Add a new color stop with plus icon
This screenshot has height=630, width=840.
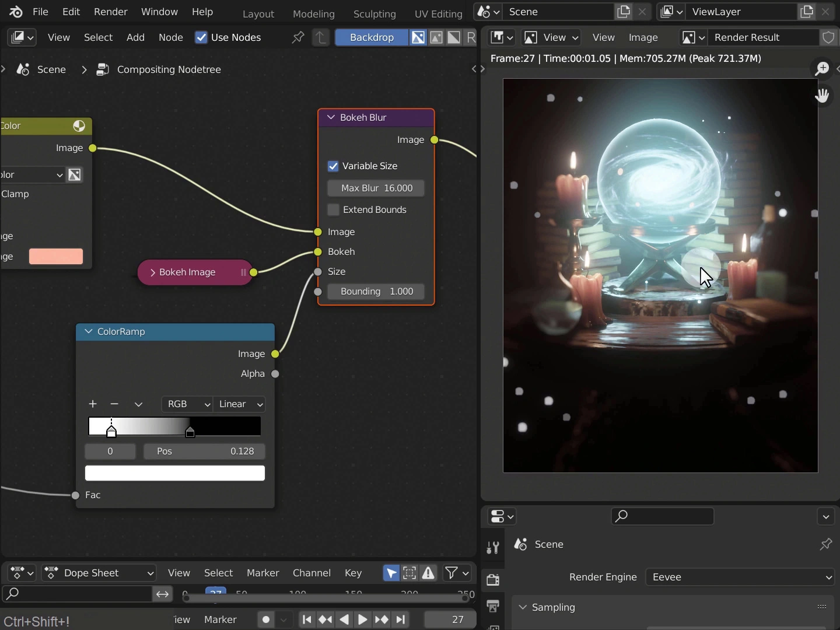coord(93,404)
